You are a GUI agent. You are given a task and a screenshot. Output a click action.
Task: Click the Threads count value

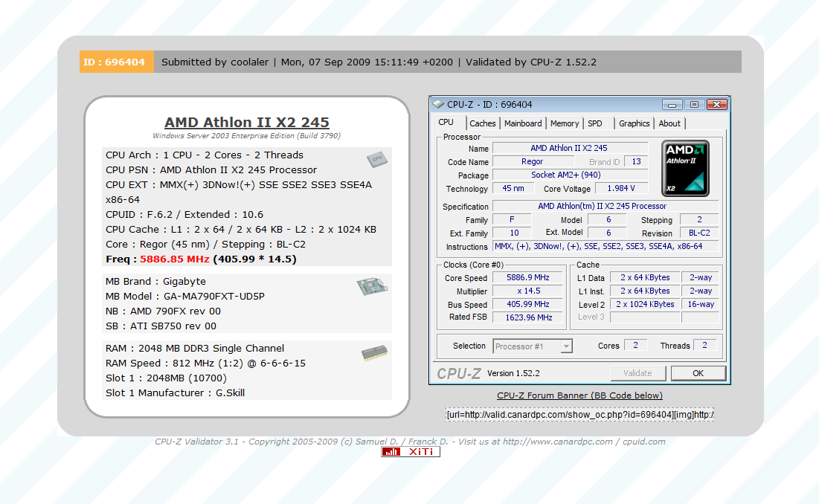pos(704,346)
